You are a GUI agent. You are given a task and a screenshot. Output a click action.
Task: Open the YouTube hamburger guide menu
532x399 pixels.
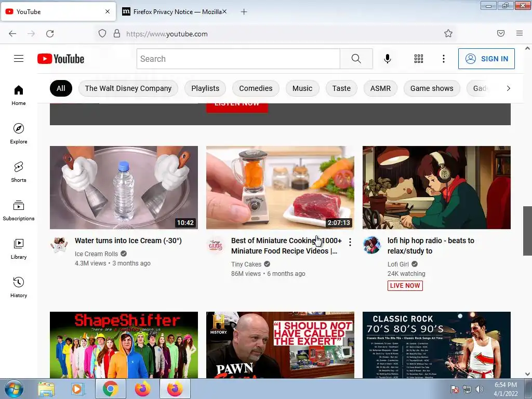[x=19, y=59]
